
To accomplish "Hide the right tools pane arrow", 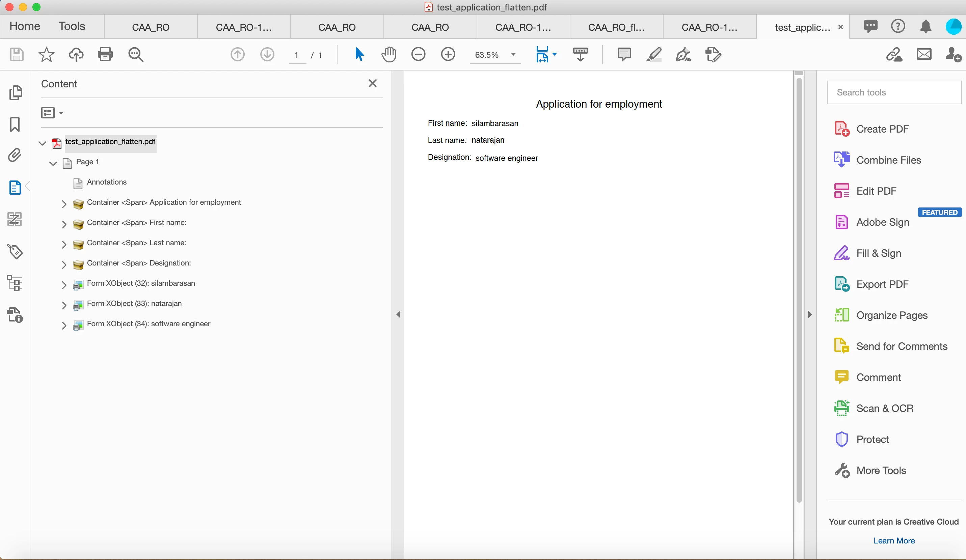I will point(810,314).
